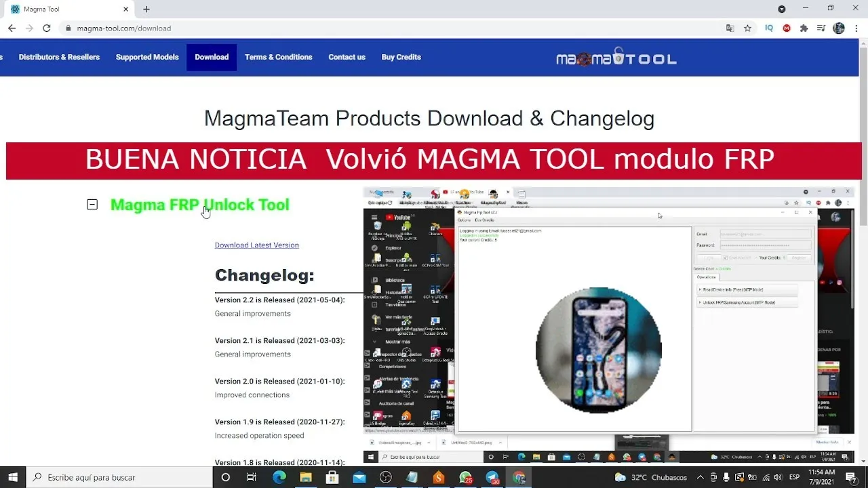Collapse the Magma FRP Unlock Tool section
Viewport: 868px width, 488px height.
(x=92, y=205)
